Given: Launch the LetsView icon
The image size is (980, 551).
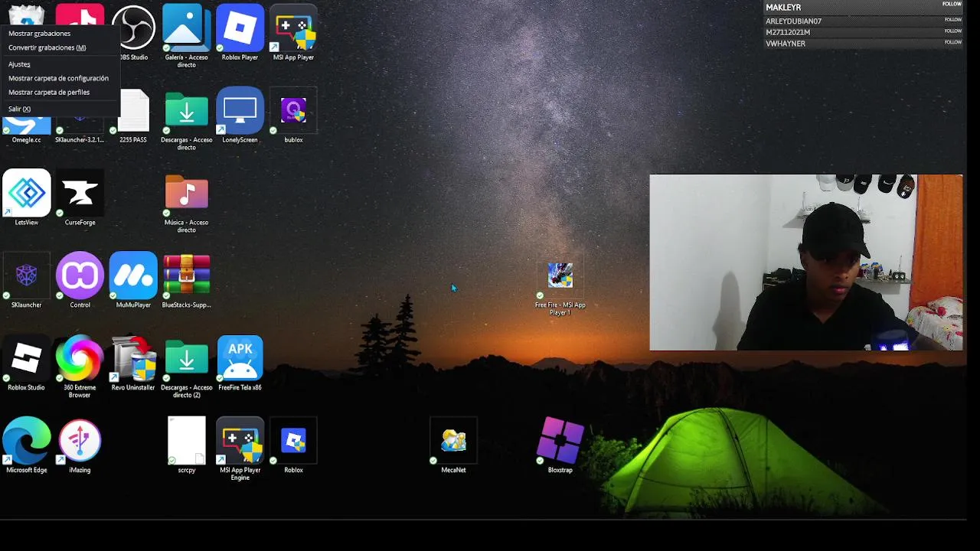Looking at the screenshot, I should tap(27, 194).
